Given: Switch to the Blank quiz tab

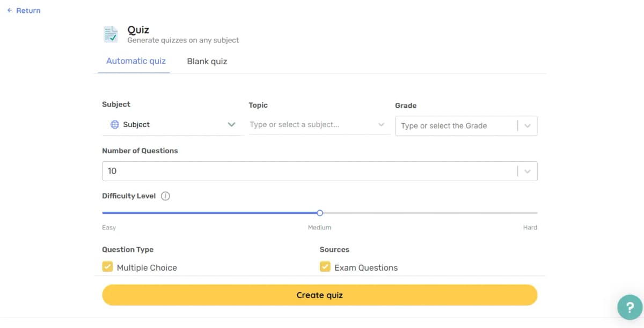Looking at the screenshot, I should [x=207, y=62].
